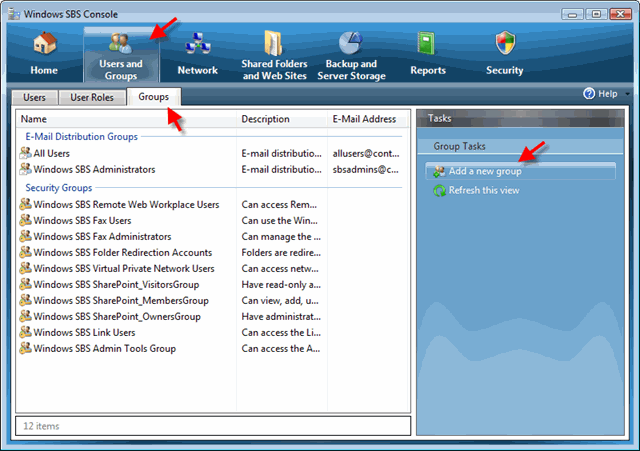The height and width of the screenshot is (451, 640).
Task: Select the Users and Groups icon
Action: [120, 43]
